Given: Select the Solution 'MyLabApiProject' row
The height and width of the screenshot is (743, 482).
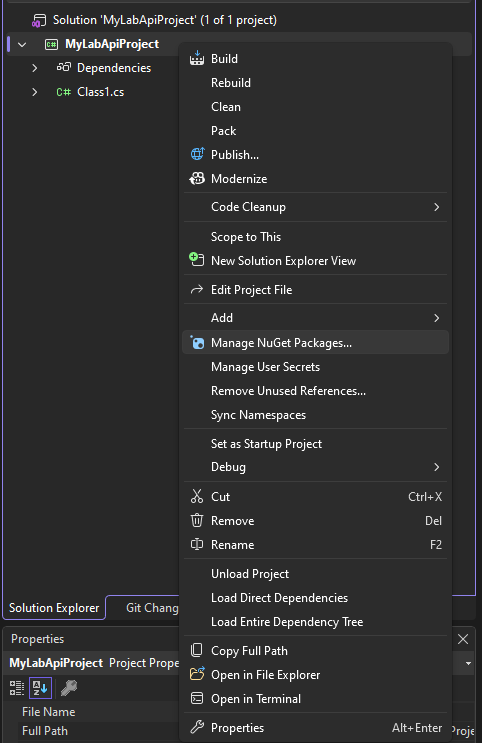Looking at the screenshot, I should click(239, 20).
